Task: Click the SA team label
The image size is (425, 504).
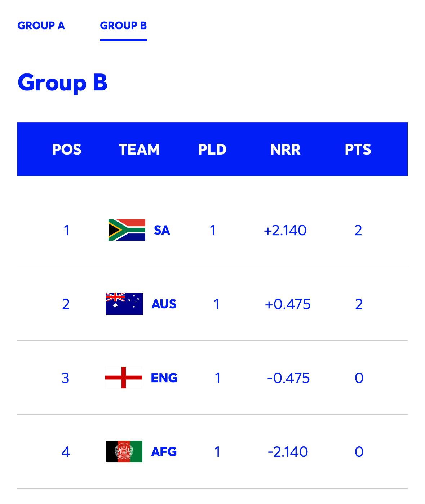Action: (162, 231)
